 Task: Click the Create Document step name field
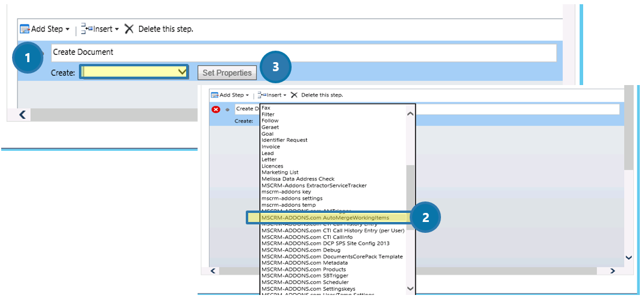pos(304,52)
